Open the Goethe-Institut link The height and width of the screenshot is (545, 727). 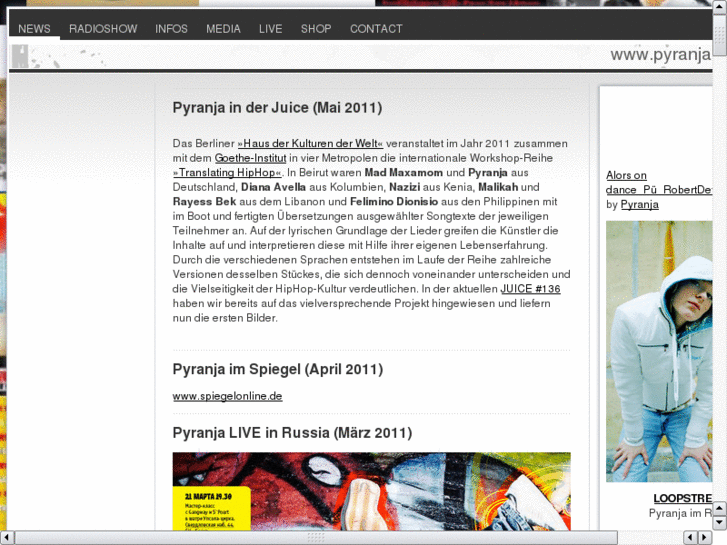[250, 158]
